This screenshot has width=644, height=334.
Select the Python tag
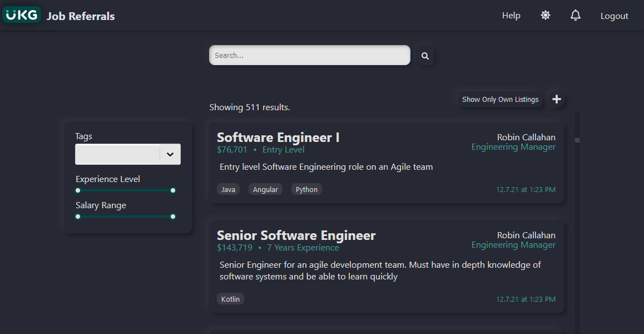(x=306, y=189)
